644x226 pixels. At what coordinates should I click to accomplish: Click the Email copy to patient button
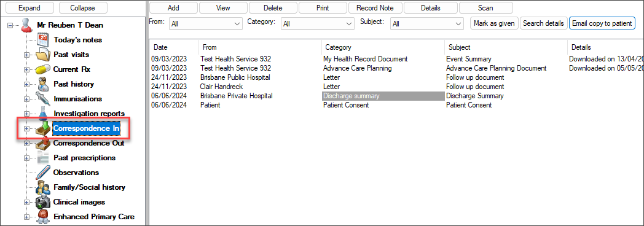tap(602, 23)
